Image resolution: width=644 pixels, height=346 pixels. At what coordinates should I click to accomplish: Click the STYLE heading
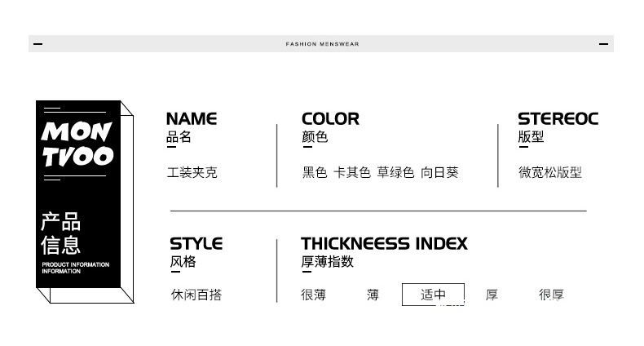196,244
